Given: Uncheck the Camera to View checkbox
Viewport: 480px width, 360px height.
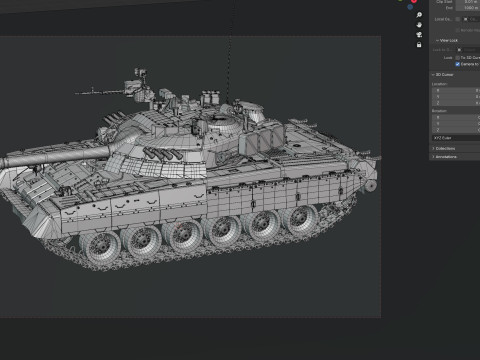Looking at the screenshot, I should pyautogui.click(x=458, y=64).
